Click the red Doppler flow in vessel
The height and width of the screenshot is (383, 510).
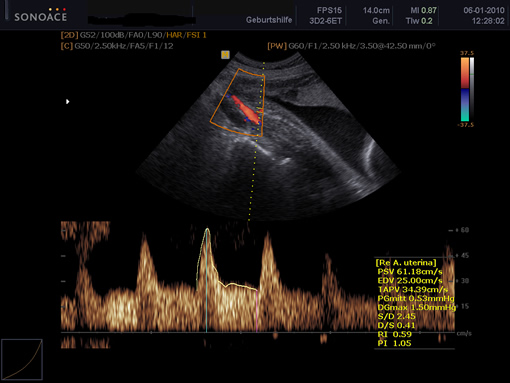pos(246,110)
